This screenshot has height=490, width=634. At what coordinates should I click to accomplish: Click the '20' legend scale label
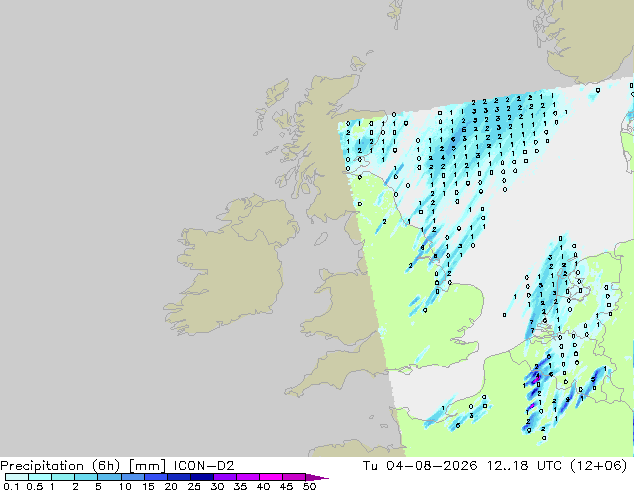click(171, 486)
